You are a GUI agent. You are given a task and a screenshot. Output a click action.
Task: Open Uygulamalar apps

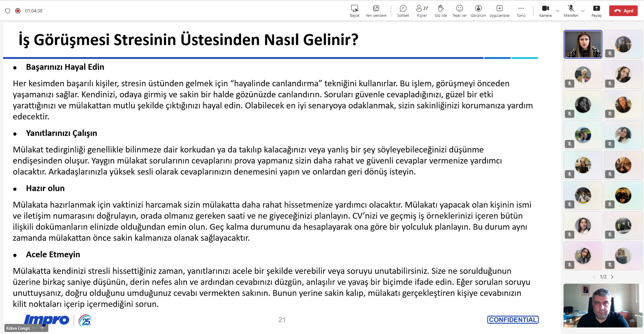click(499, 11)
